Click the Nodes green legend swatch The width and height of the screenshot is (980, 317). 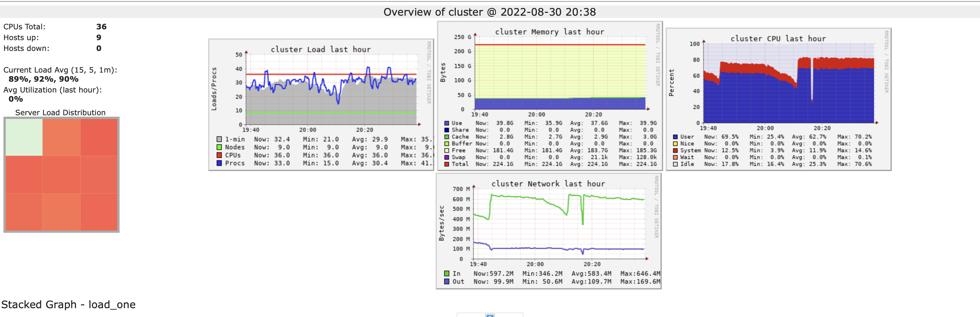219,147
